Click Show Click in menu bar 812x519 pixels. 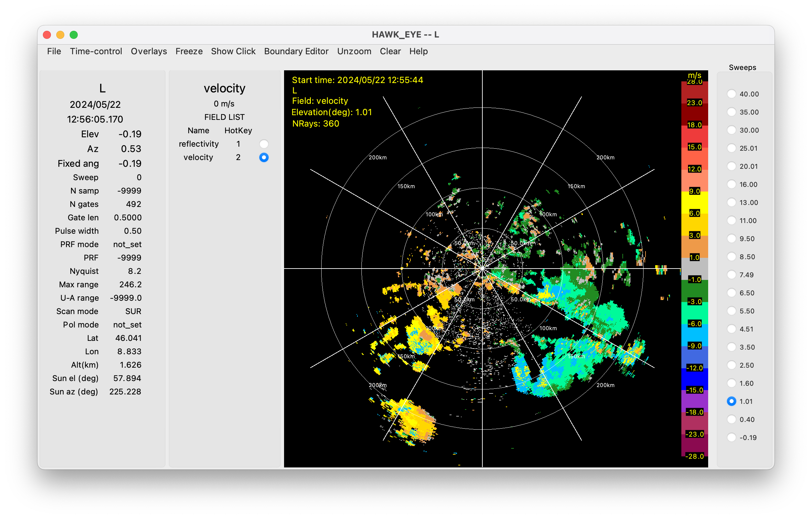[233, 51]
